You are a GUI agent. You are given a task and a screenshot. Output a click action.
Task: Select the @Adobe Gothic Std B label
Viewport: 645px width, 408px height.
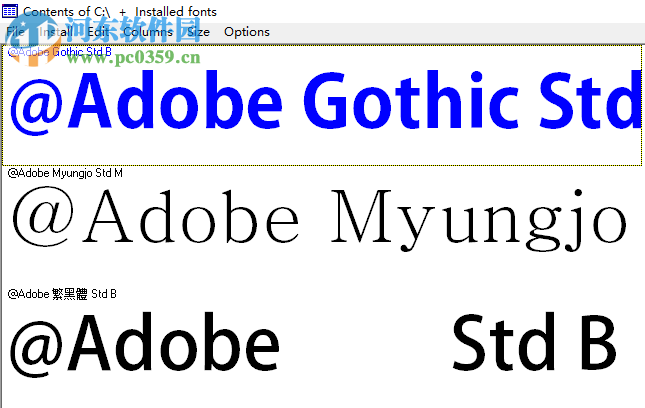click(x=60, y=52)
